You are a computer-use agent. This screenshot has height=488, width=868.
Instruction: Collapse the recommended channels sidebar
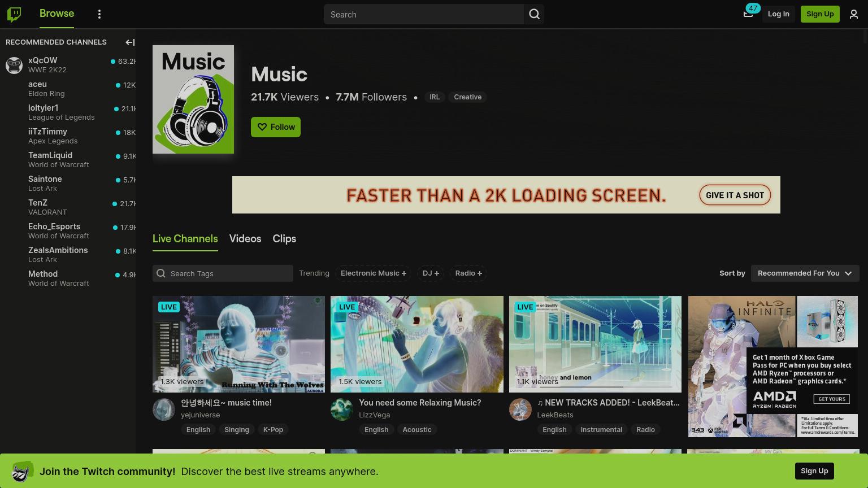pyautogui.click(x=130, y=42)
